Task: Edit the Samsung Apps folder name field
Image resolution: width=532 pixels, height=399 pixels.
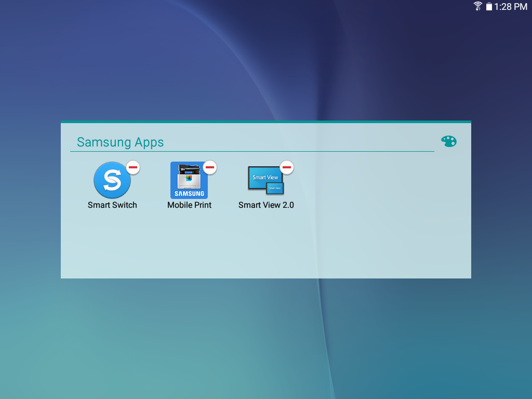Action: point(252,142)
